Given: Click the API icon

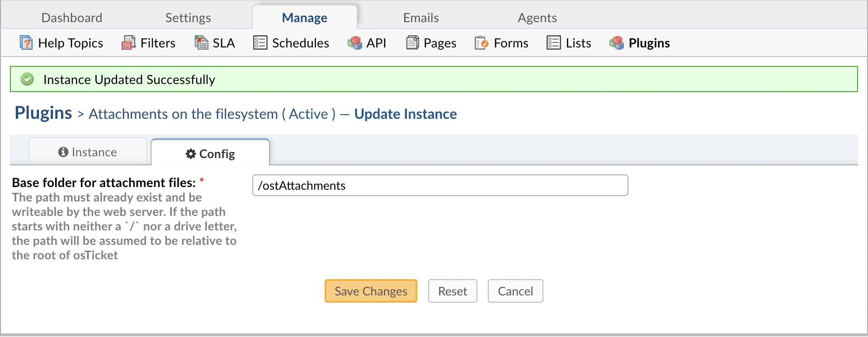Looking at the screenshot, I should click(355, 43).
